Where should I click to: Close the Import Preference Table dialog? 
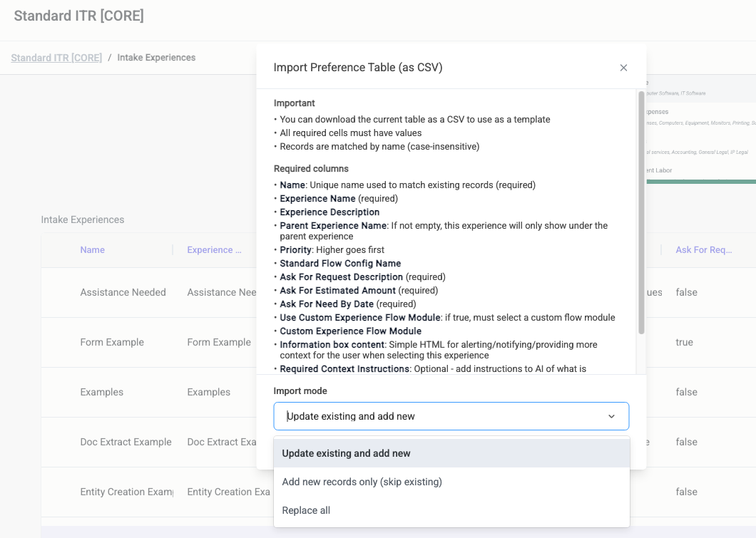tap(623, 67)
